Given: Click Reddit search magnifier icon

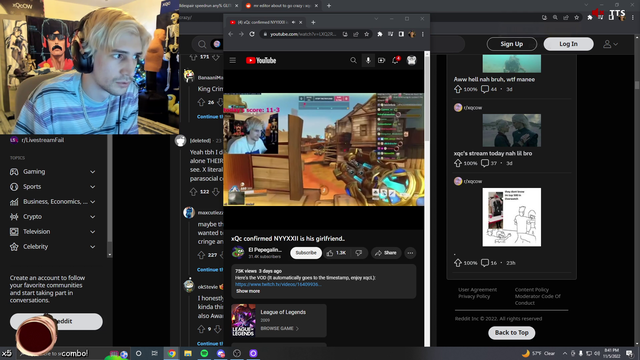Looking at the screenshot, I should pyautogui.click(x=202, y=44).
